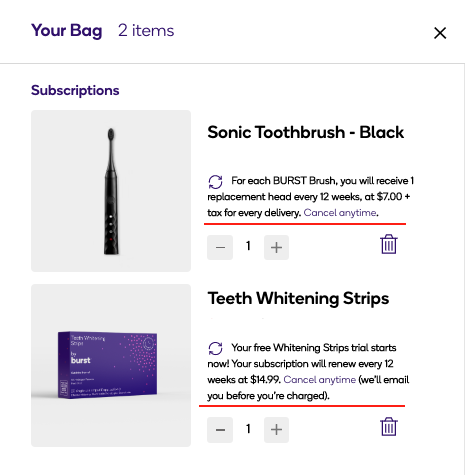Open Cancel anytime link for whitening strips
The height and width of the screenshot is (475, 465).
click(320, 380)
